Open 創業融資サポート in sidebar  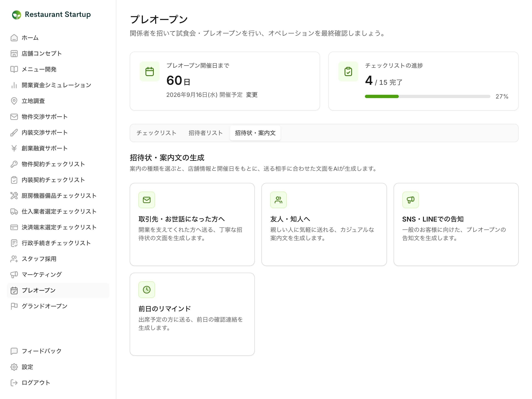tap(58, 148)
